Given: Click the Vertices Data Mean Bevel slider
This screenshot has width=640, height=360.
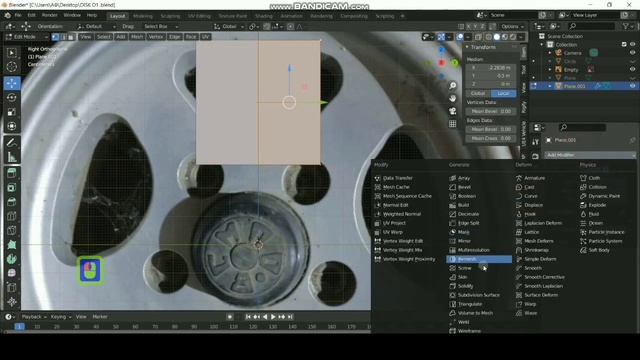Looking at the screenshot, I should pos(491,111).
